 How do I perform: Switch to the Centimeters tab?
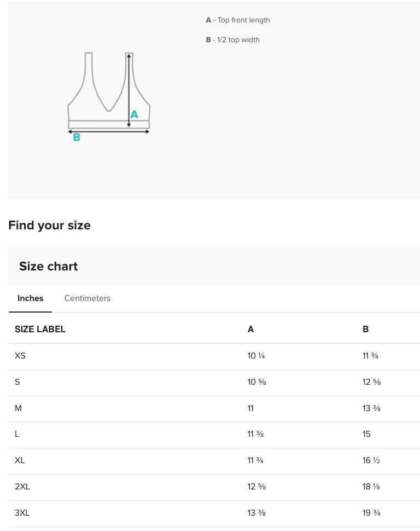pos(87,298)
